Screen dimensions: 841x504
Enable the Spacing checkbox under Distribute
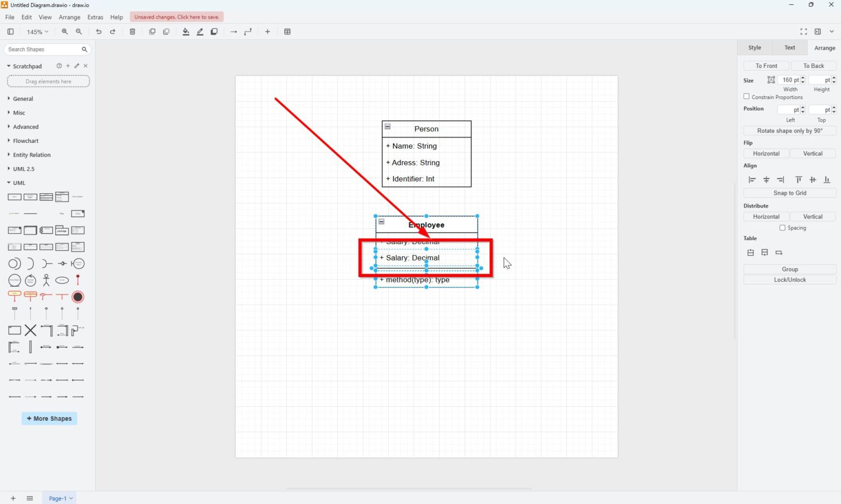tap(782, 228)
